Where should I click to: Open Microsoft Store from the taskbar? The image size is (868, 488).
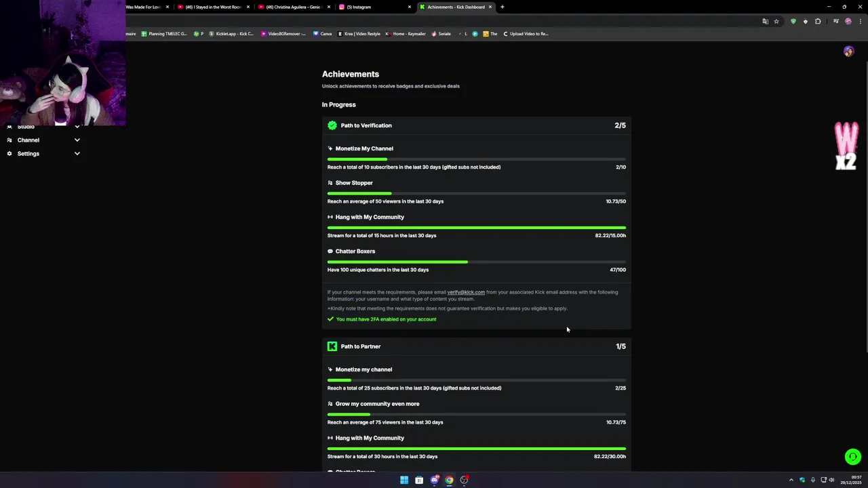point(419,480)
